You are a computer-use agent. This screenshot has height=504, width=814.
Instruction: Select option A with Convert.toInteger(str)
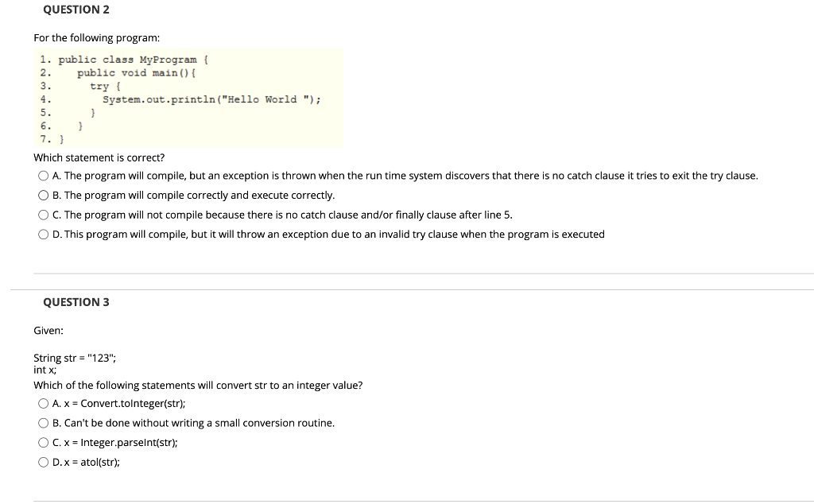pyautogui.click(x=43, y=403)
